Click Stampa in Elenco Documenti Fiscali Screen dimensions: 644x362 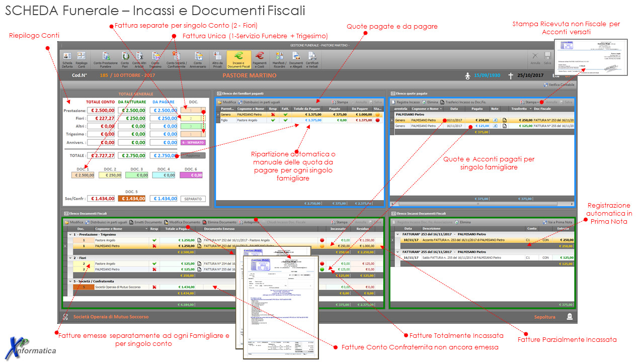[340, 222]
